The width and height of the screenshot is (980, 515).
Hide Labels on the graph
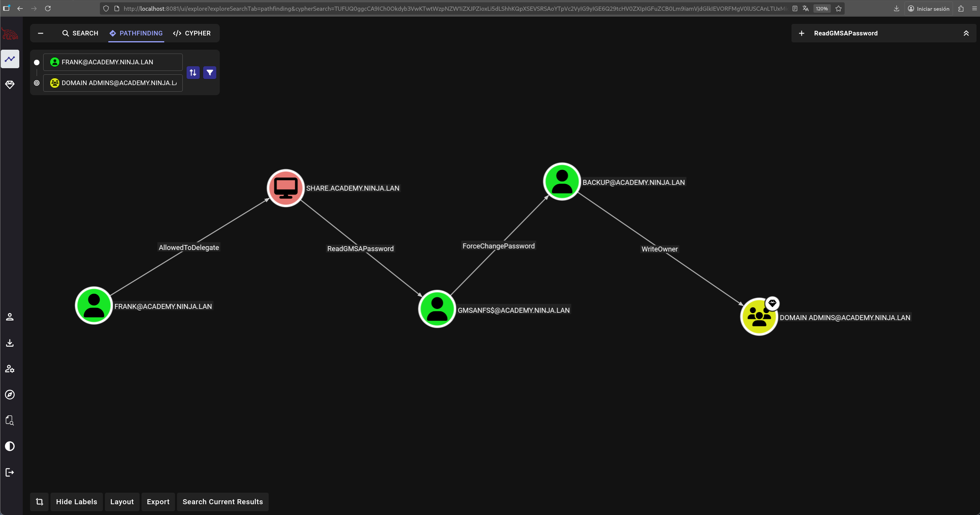point(76,502)
